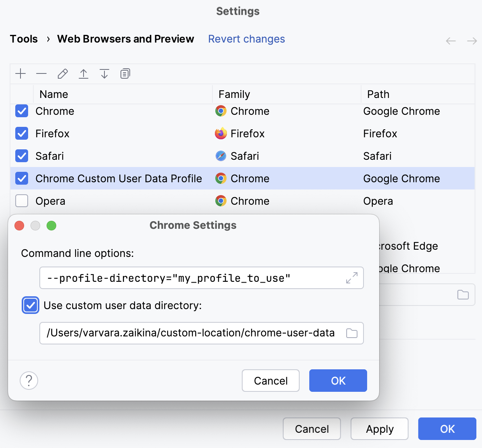Screen dimensions: 482x448
Task: Enable the Opera browser checkbox
Action: click(x=22, y=201)
